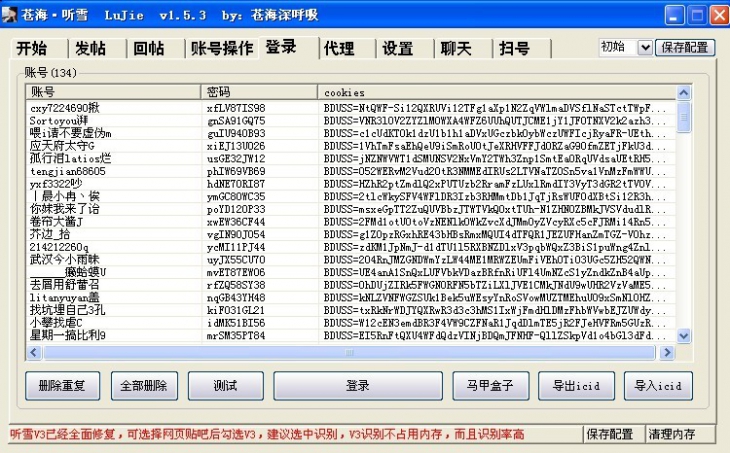Click 清理内存 in the status bar

672,434
